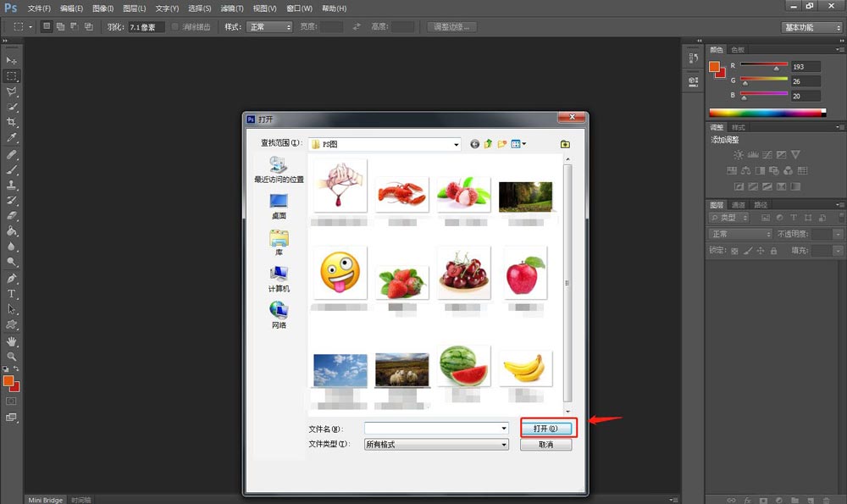Go to 桌面 desktop location
847x504 pixels.
[x=279, y=207]
